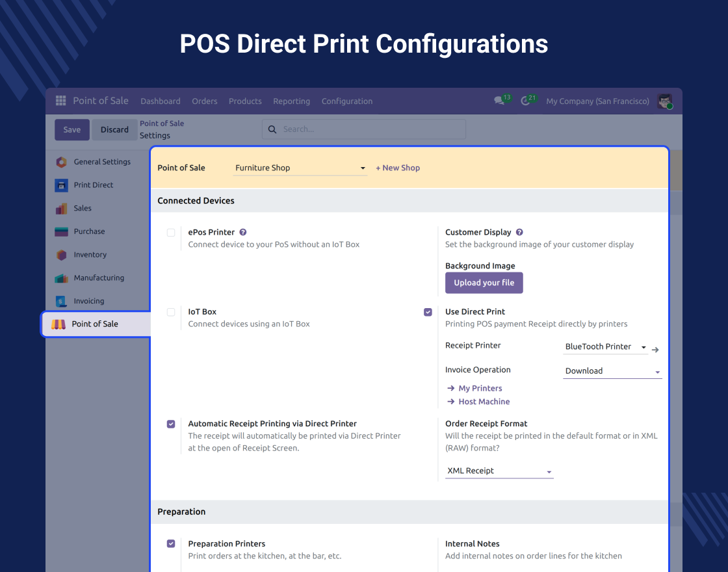Open Print Direct settings section icon
728x572 pixels.
click(x=61, y=185)
